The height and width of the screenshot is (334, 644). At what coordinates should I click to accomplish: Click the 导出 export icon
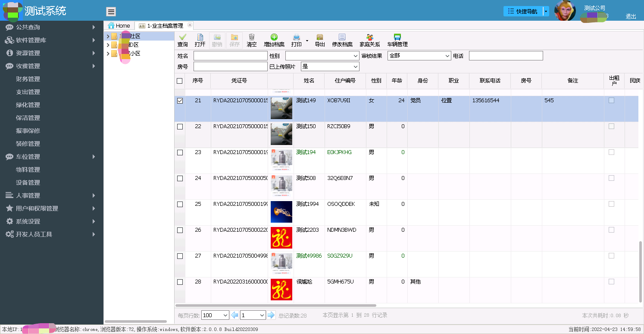tap(320, 38)
